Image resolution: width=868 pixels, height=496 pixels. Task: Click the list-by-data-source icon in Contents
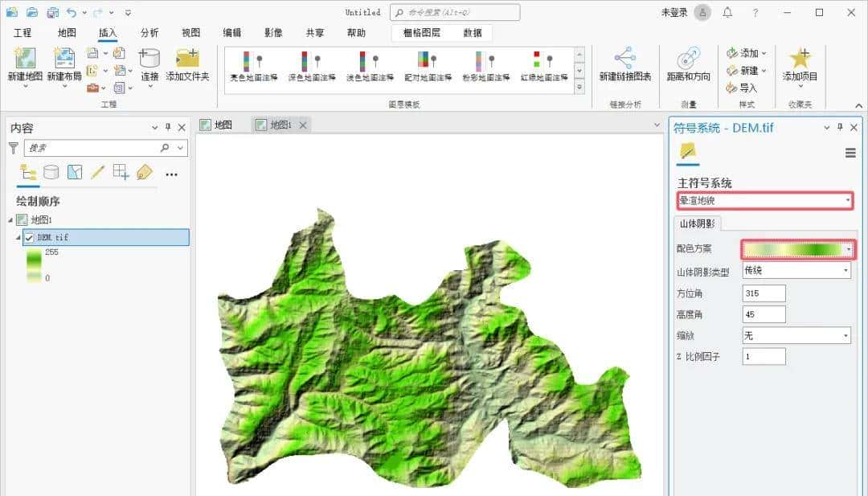point(51,173)
